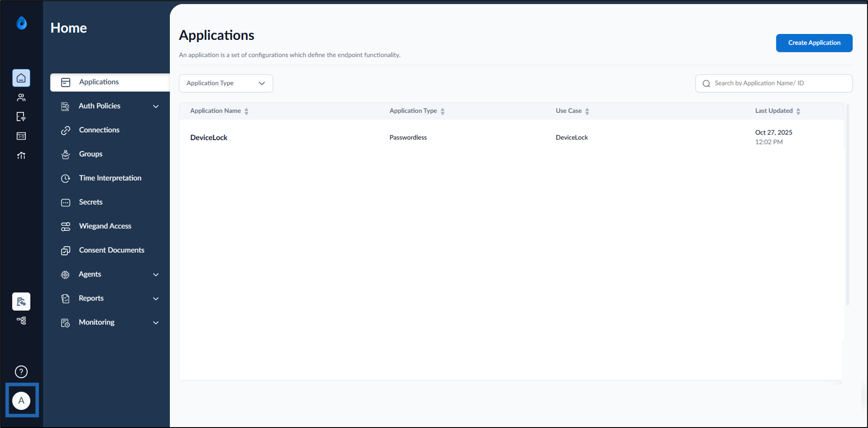
Task: Open the hierarchy tree rail icon
Action: click(21, 320)
